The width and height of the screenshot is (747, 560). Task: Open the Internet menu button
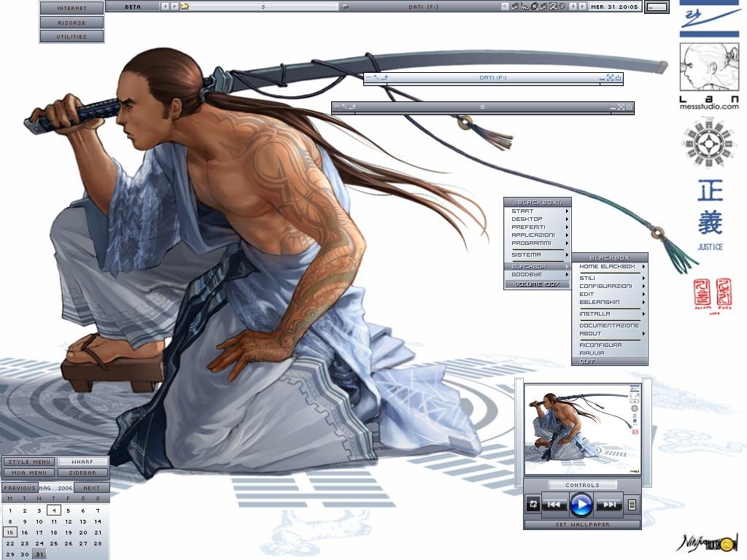pos(71,8)
